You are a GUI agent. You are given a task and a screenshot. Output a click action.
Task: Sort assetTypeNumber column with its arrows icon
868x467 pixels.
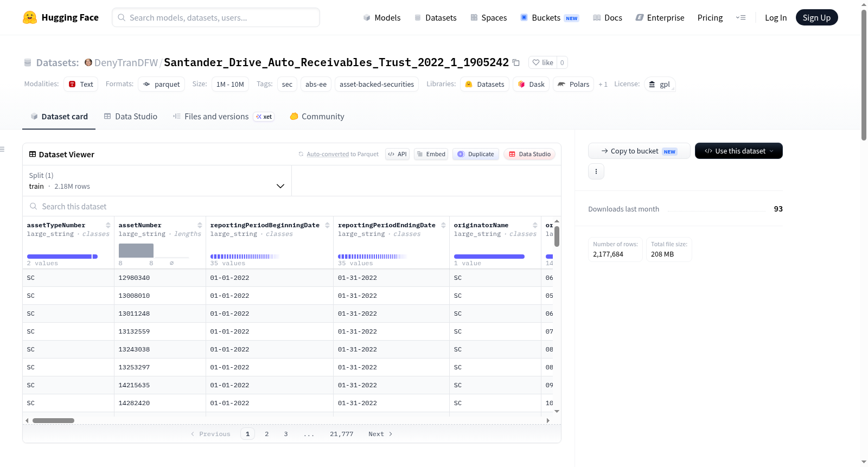coord(108,225)
